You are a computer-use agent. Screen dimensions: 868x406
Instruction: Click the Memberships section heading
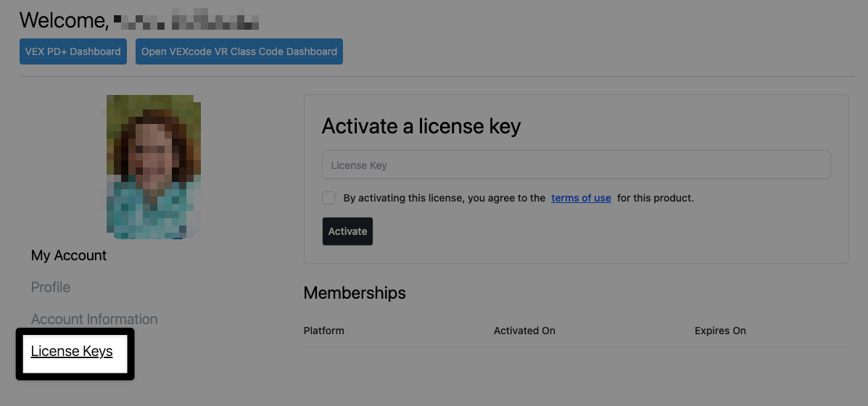(355, 293)
